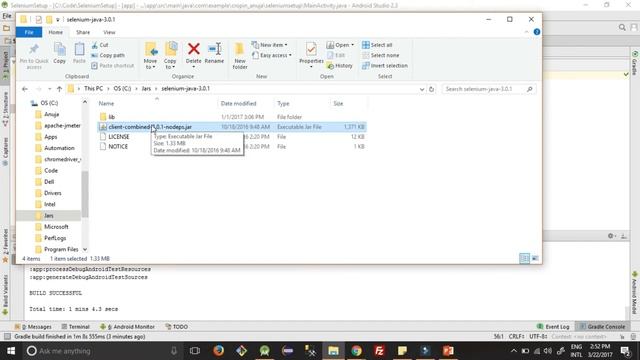Open New item dropdown
Viewport: 640px width, 360px height.
(x=269, y=45)
